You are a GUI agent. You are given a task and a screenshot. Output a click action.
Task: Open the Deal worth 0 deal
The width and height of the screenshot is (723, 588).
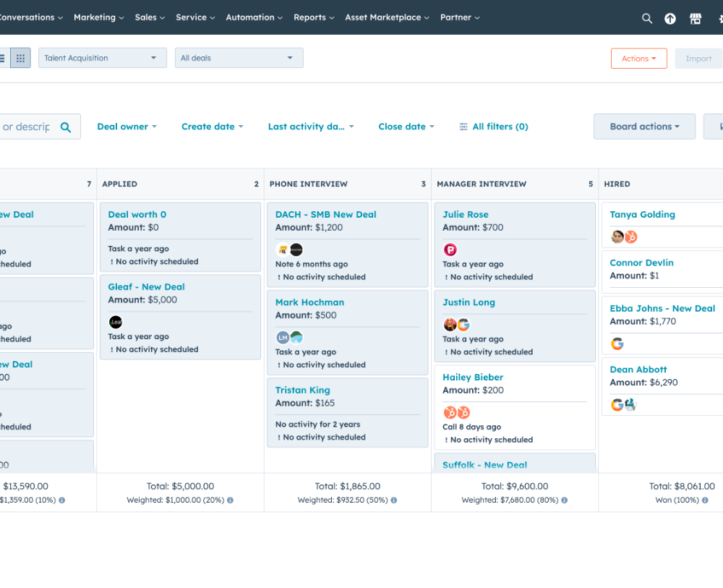coord(137,215)
